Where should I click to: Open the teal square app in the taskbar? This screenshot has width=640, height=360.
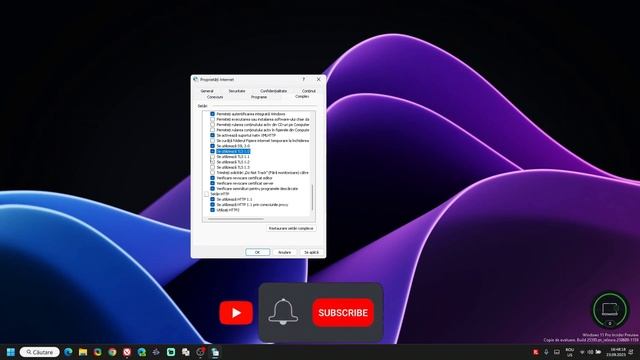171,352
